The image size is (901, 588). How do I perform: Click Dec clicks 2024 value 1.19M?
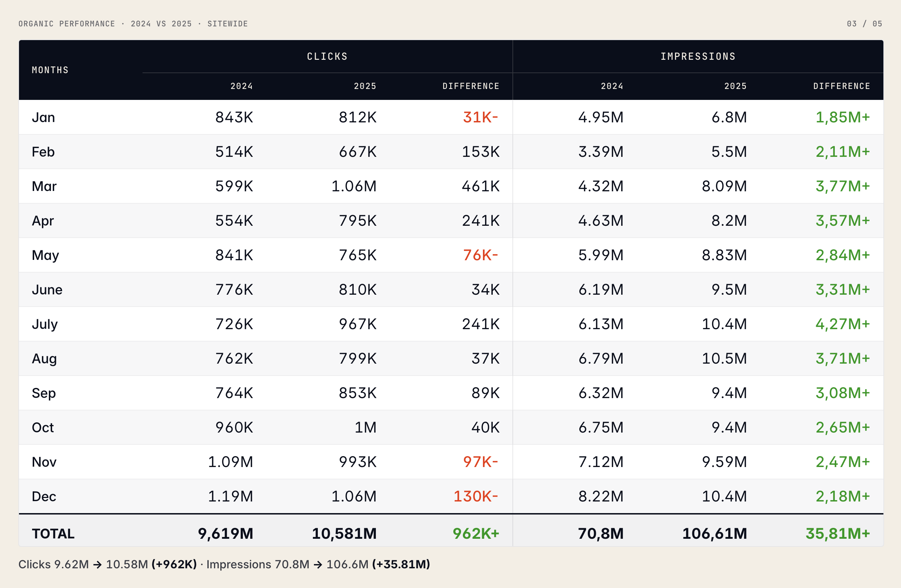point(230,496)
